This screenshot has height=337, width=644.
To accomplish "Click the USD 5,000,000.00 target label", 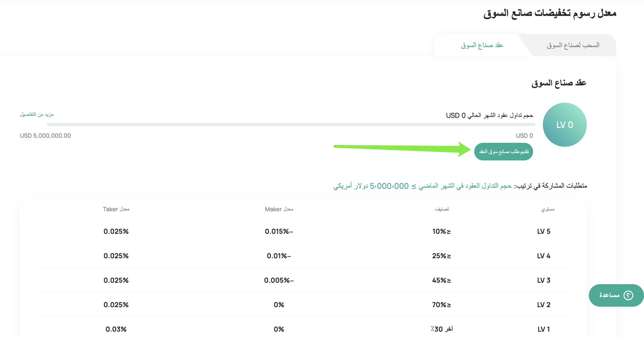I will click(x=45, y=135).
